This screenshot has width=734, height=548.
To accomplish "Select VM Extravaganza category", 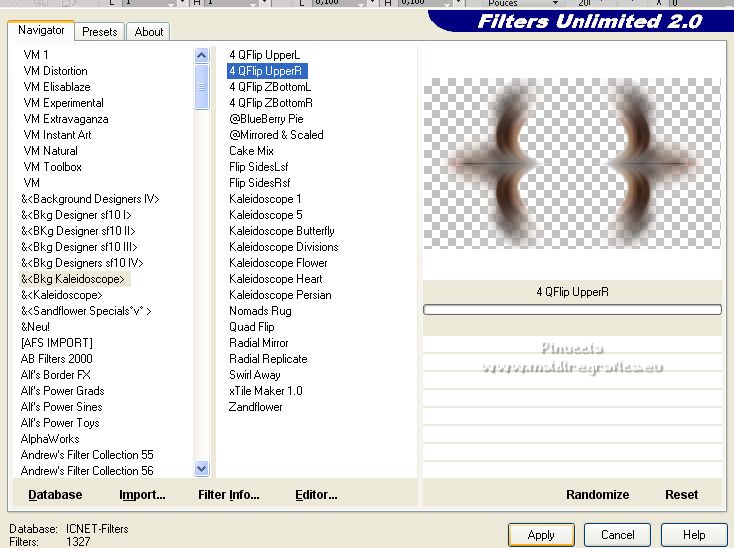I will 66,119.
